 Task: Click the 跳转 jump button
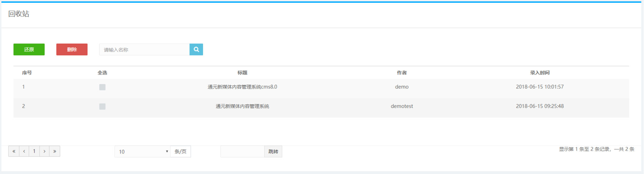[x=273, y=152]
